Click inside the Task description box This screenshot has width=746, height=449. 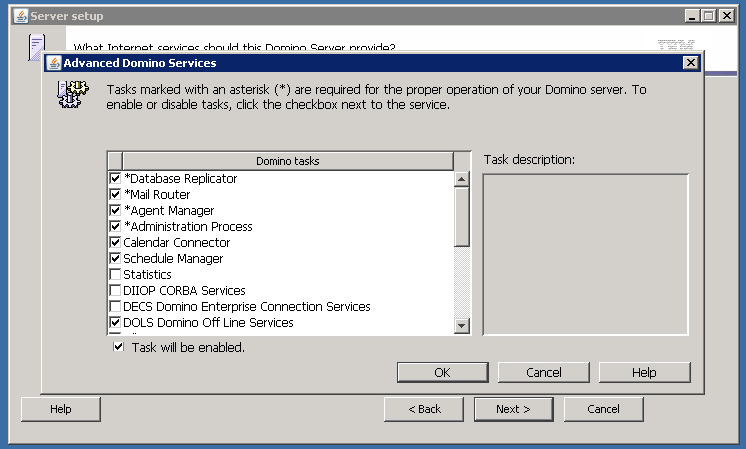[586, 254]
